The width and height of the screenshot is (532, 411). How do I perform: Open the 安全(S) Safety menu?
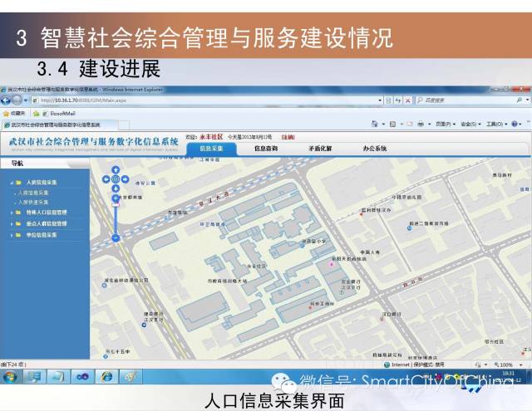pyautogui.click(x=470, y=125)
